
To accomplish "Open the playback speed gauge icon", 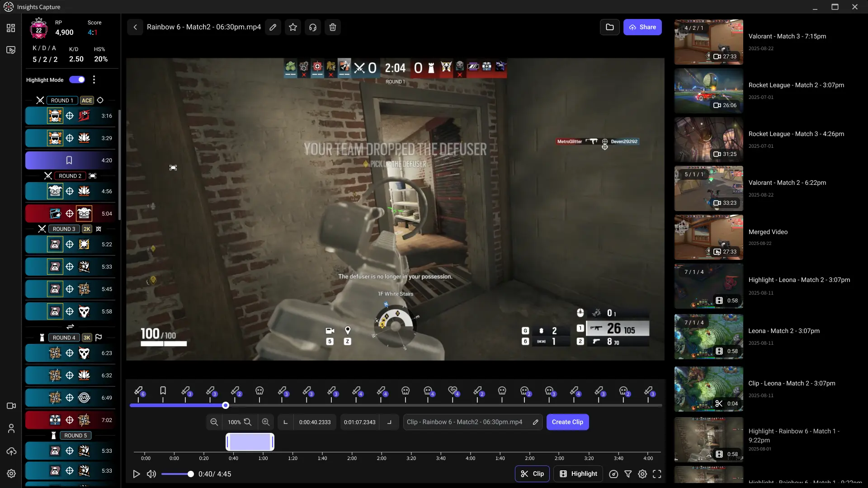I will (613, 474).
